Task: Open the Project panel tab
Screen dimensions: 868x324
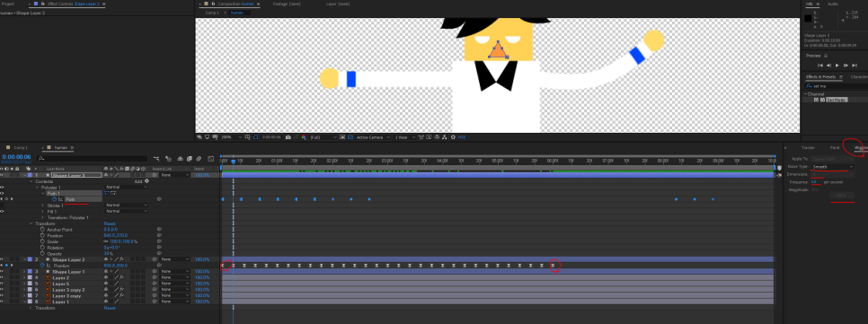Action: click(x=8, y=4)
